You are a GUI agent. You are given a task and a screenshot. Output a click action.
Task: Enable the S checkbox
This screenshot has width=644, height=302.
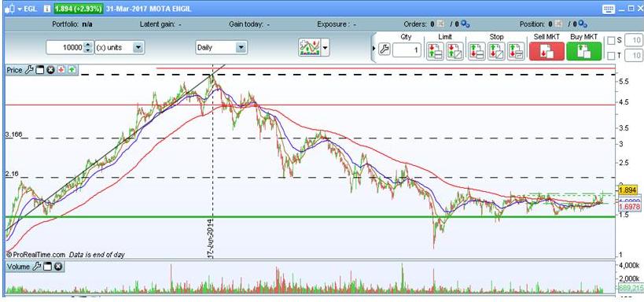coord(612,40)
